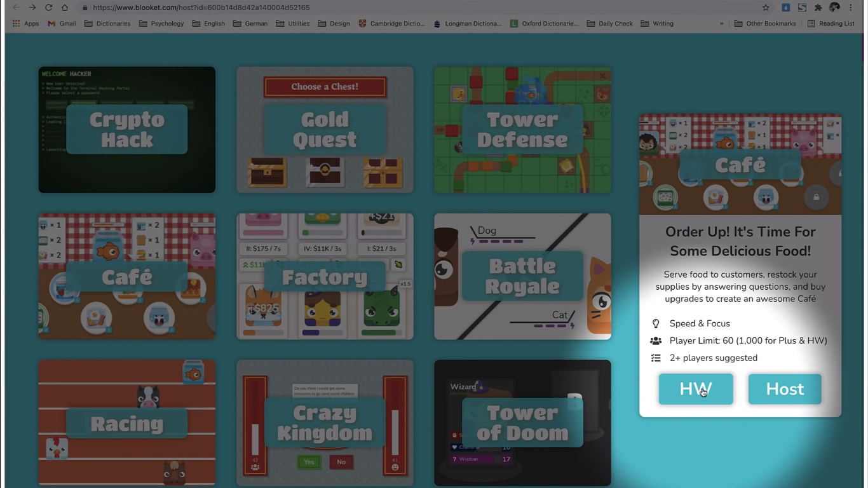Open the Chrome profile avatar
The width and height of the screenshot is (868, 488).
[x=834, y=8]
